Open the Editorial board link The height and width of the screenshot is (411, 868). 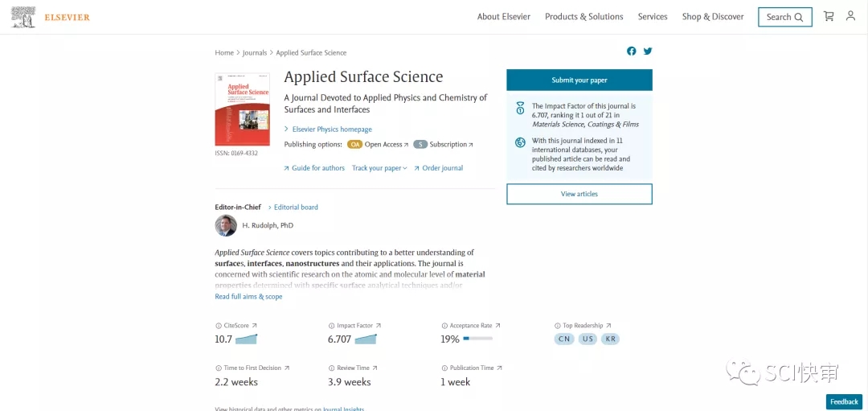(295, 208)
